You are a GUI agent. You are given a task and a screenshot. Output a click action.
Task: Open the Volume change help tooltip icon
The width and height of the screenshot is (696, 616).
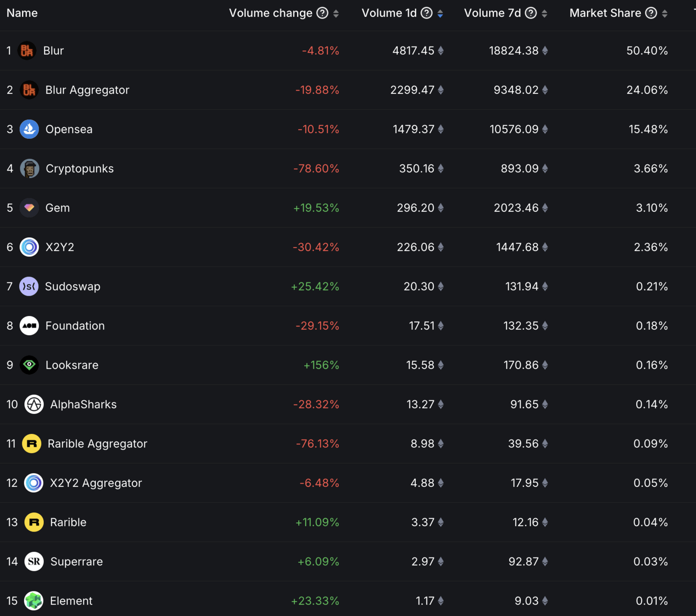pos(322,13)
